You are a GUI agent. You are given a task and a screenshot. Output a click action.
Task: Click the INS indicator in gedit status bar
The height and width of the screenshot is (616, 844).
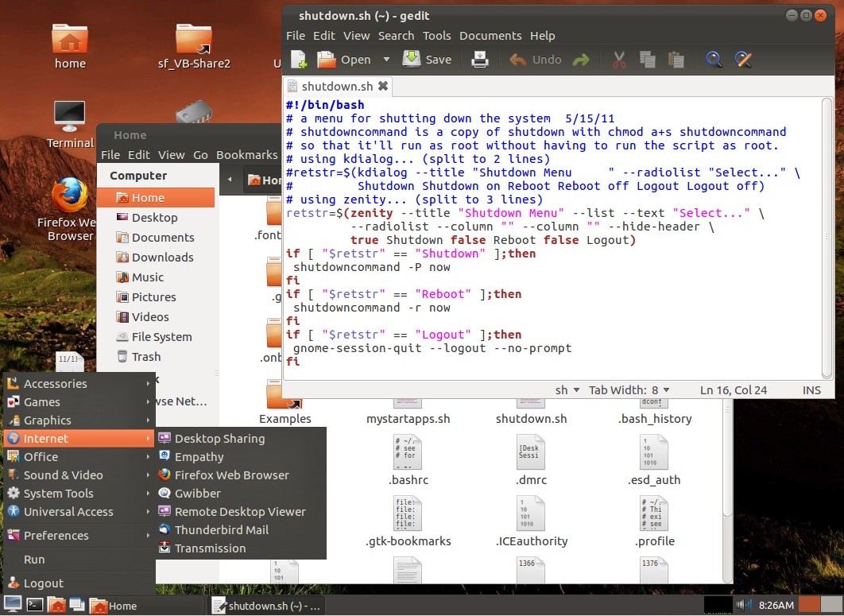811,389
